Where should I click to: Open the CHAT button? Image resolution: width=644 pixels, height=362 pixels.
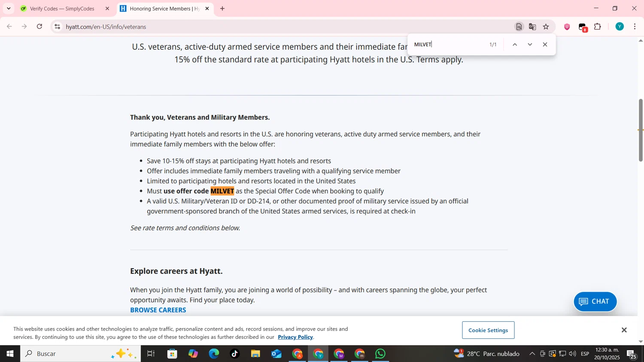[595, 302]
